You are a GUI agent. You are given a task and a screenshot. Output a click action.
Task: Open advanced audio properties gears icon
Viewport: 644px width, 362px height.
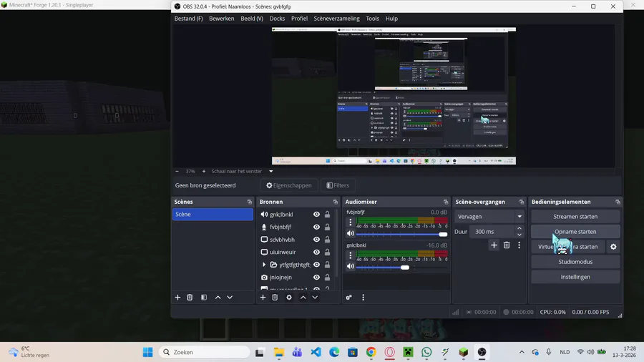(348, 297)
